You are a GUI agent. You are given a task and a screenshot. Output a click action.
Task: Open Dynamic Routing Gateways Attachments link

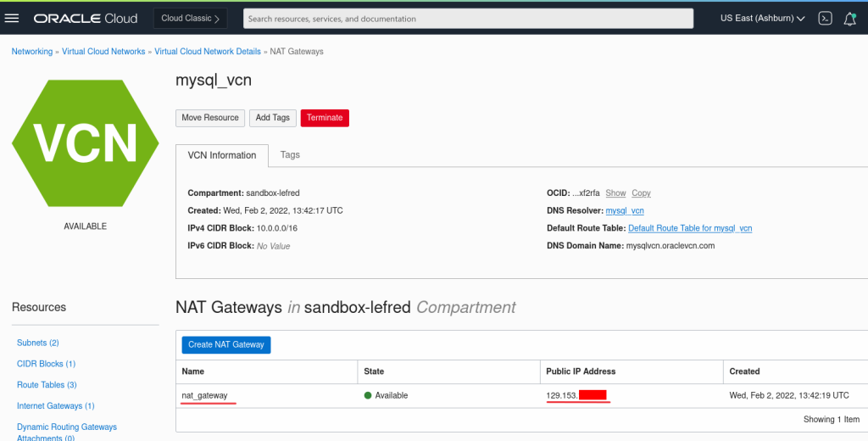pos(66,433)
